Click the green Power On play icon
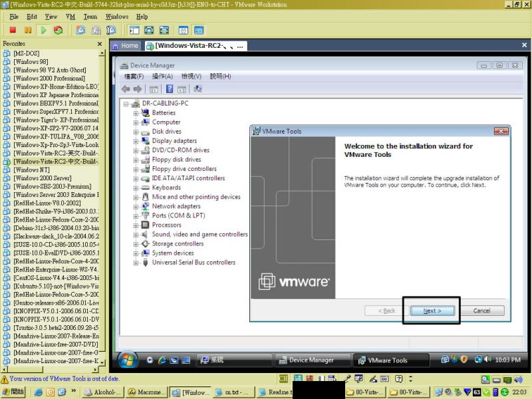The height and width of the screenshot is (399, 532). click(43, 30)
